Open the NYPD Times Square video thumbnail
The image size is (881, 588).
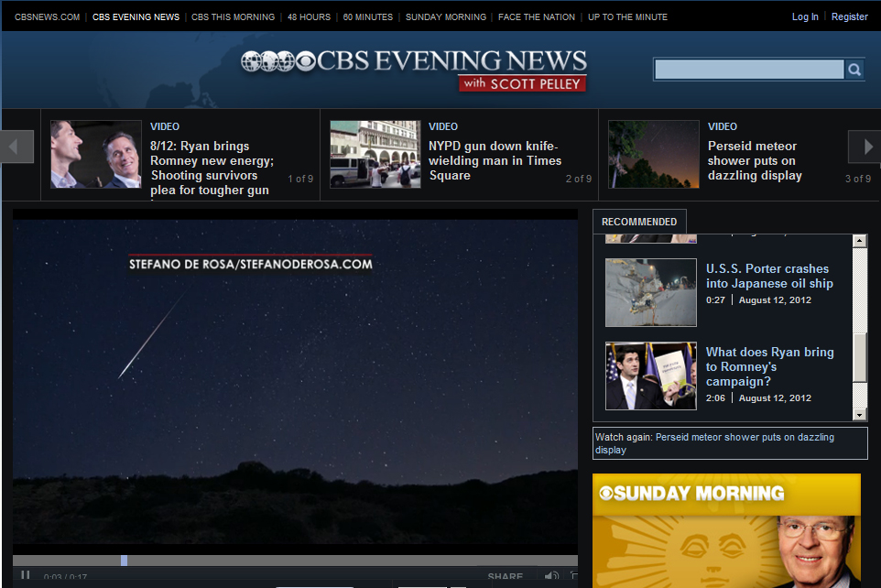(375, 154)
